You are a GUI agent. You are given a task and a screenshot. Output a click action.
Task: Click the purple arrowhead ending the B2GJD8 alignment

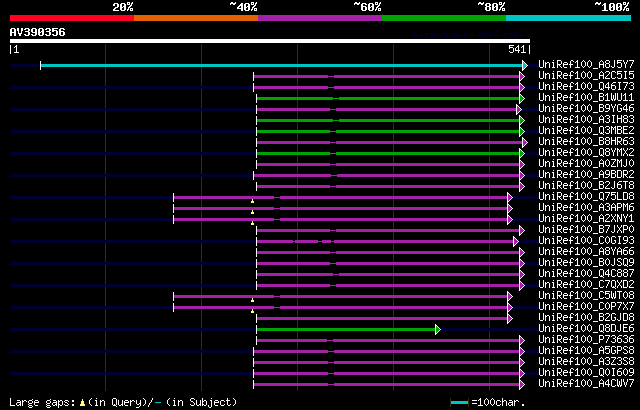tap(510, 319)
